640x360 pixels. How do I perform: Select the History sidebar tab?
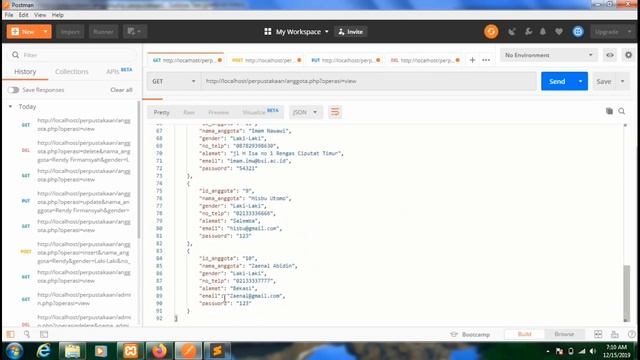pyautogui.click(x=25, y=71)
